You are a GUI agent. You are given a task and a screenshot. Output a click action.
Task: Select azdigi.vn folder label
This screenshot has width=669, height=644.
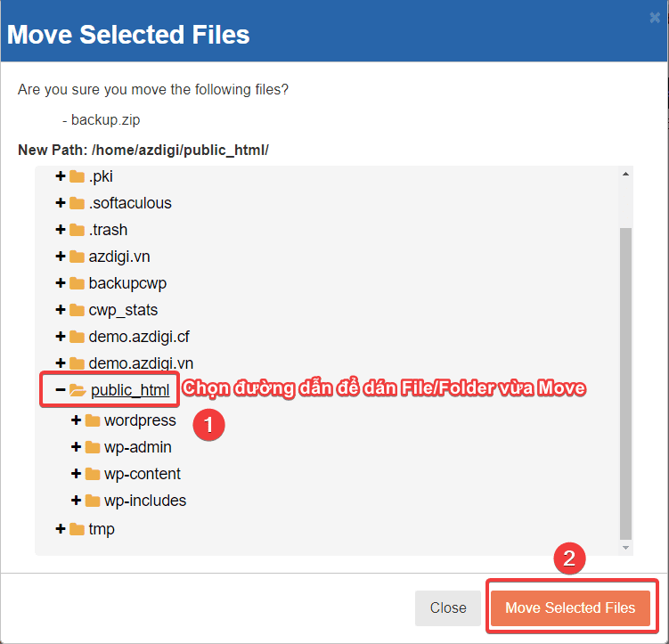coord(119,257)
